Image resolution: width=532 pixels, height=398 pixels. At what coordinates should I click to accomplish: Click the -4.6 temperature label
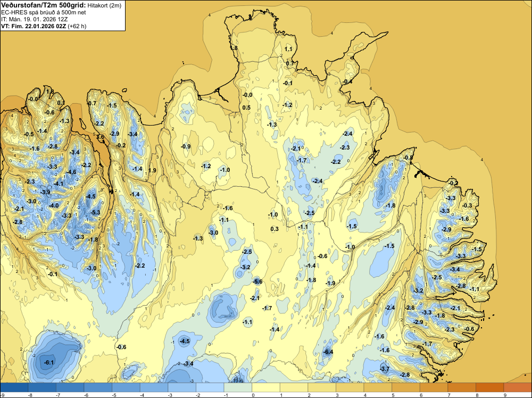tap(72, 172)
